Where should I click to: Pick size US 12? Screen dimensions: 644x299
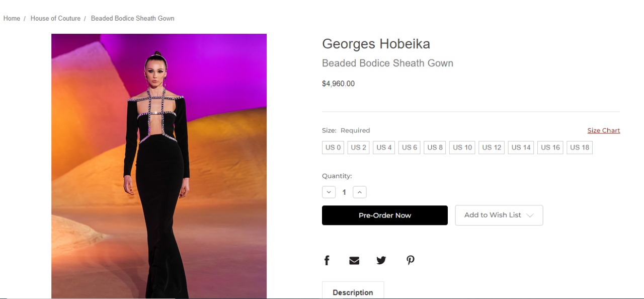coord(492,147)
